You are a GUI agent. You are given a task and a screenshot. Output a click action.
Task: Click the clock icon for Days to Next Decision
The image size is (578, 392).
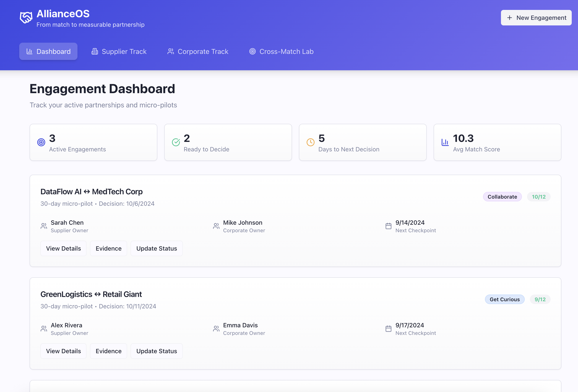(x=311, y=142)
